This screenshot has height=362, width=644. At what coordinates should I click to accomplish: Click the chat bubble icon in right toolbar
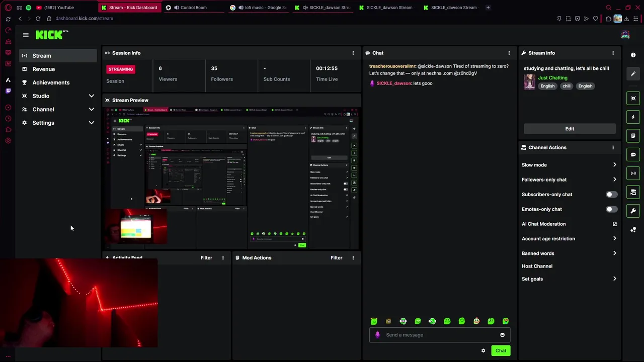[633, 154]
